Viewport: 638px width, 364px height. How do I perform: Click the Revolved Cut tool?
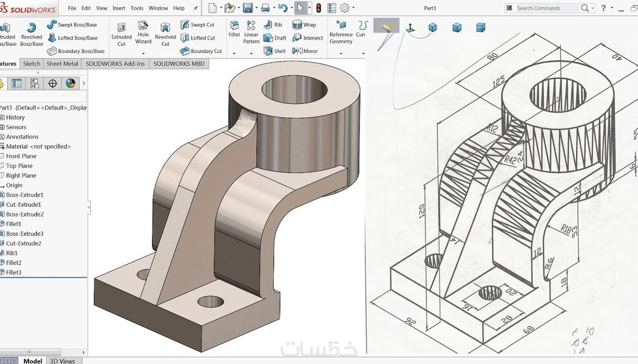tap(166, 35)
